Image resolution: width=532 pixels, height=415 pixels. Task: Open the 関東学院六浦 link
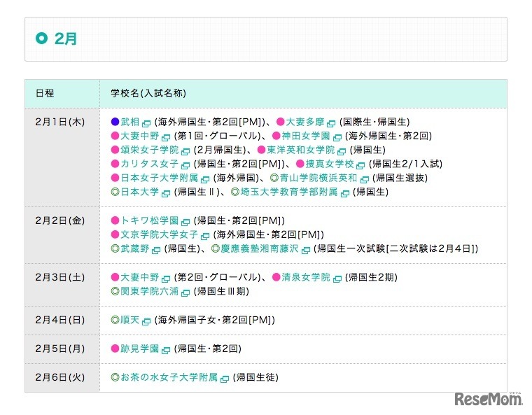click(x=150, y=291)
